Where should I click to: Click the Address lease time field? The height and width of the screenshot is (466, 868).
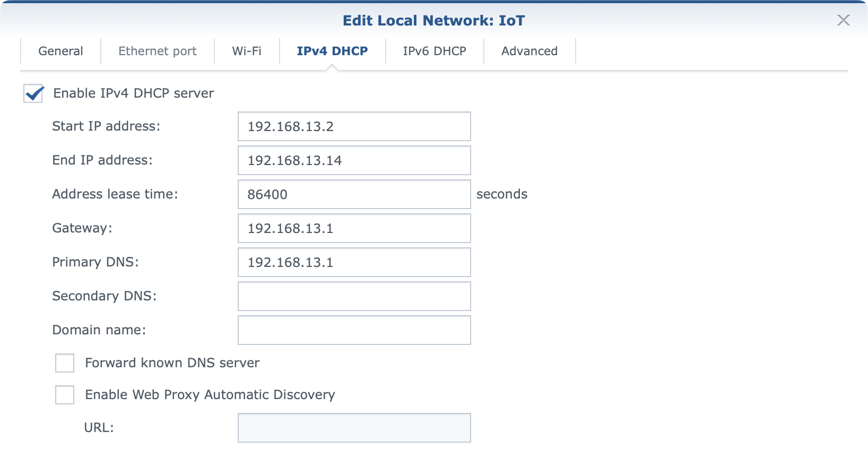click(354, 194)
